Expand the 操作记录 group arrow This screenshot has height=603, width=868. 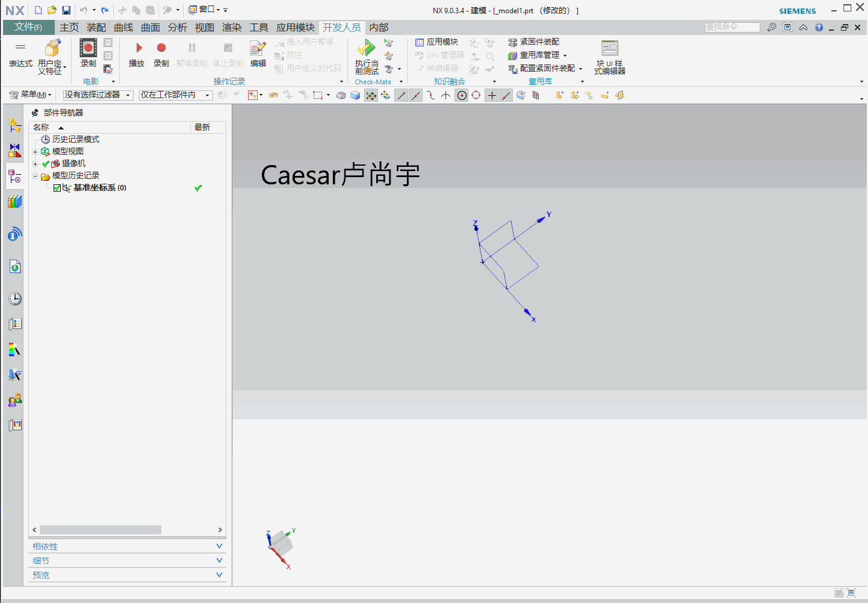click(x=341, y=82)
